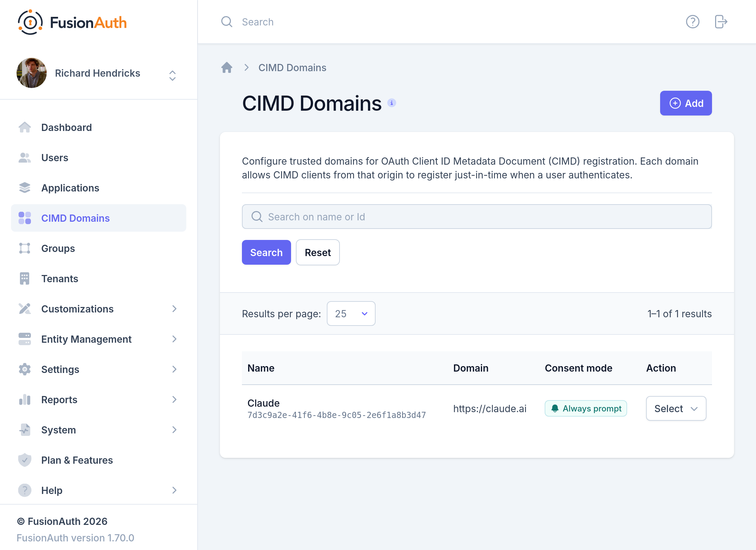
Task: Open the Select action dropdown for Claude
Action: coord(676,408)
